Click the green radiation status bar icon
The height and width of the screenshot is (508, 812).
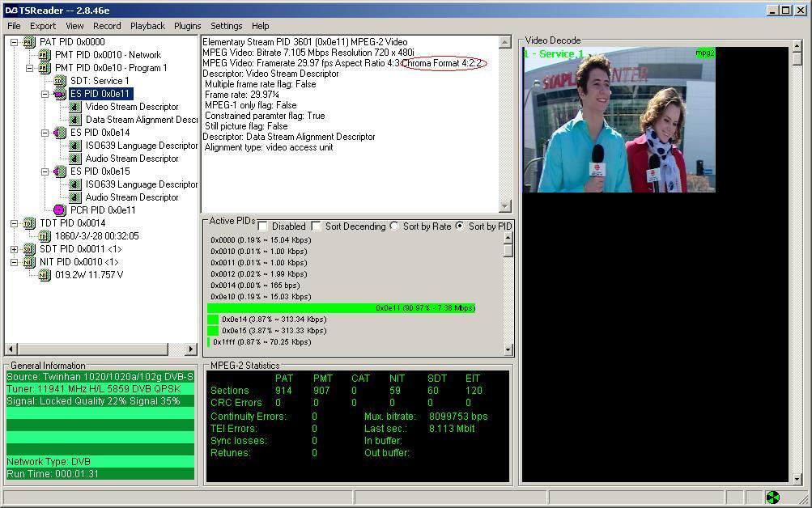tap(772, 497)
